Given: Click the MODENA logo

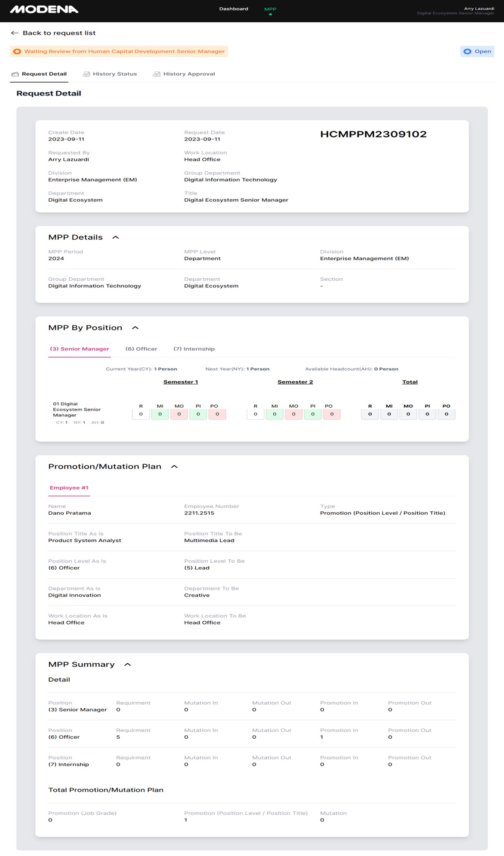Looking at the screenshot, I should 44,9.
